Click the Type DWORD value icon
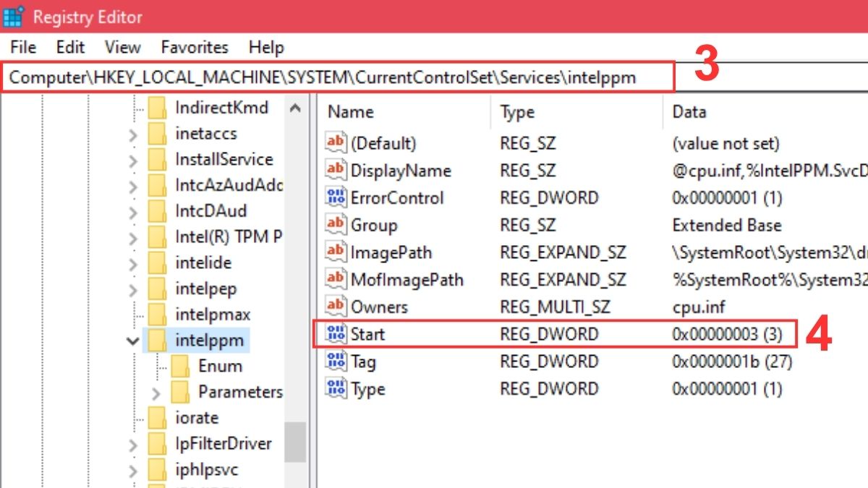This screenshot has height=488, width=868. click(x=336, y=389)
